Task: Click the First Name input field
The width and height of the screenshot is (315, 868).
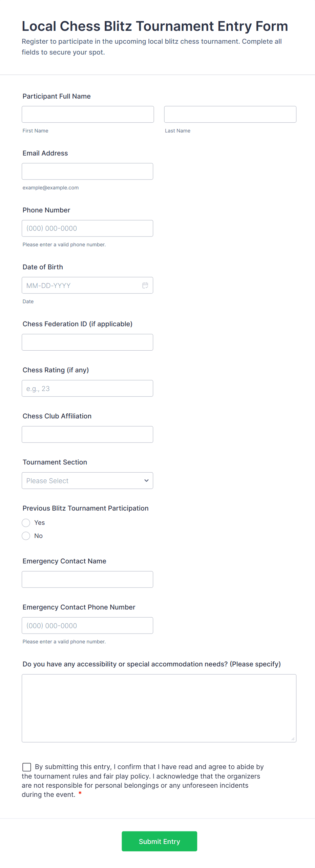Action: coord(88,115)
